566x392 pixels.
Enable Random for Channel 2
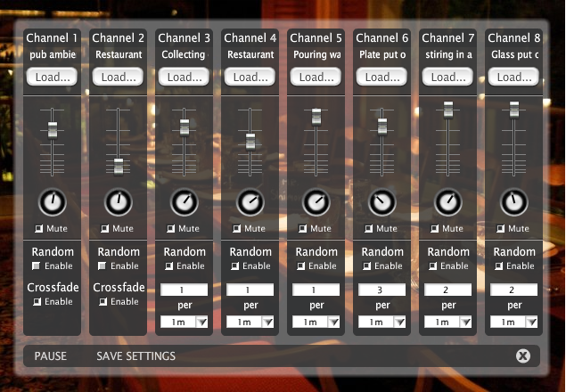coord(103,266)
